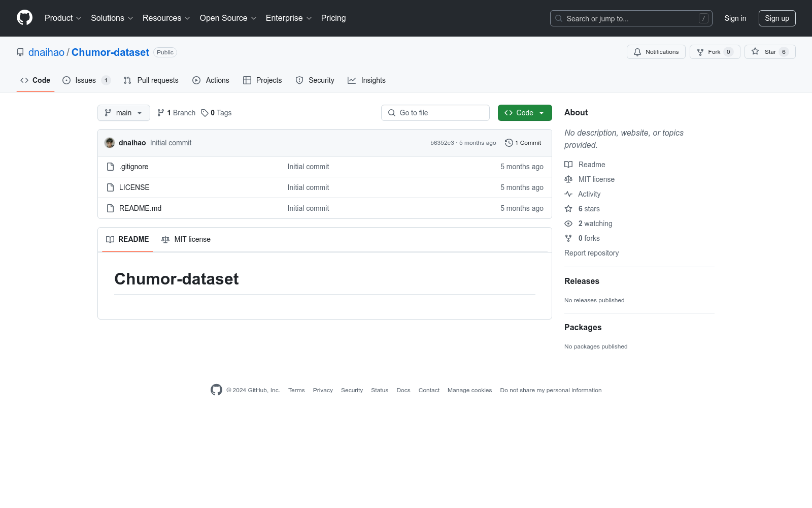Open the README.md file
This screenshot has width=812, height=508.
pos(141,208)
